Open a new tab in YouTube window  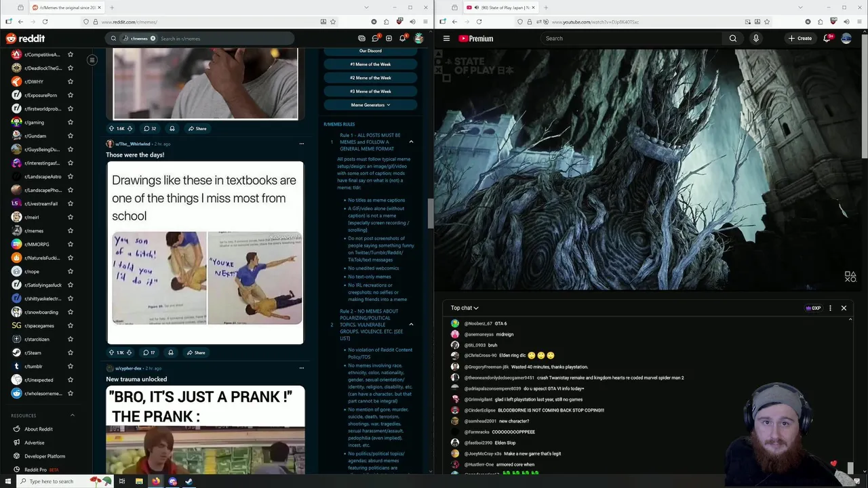point(546,7)
